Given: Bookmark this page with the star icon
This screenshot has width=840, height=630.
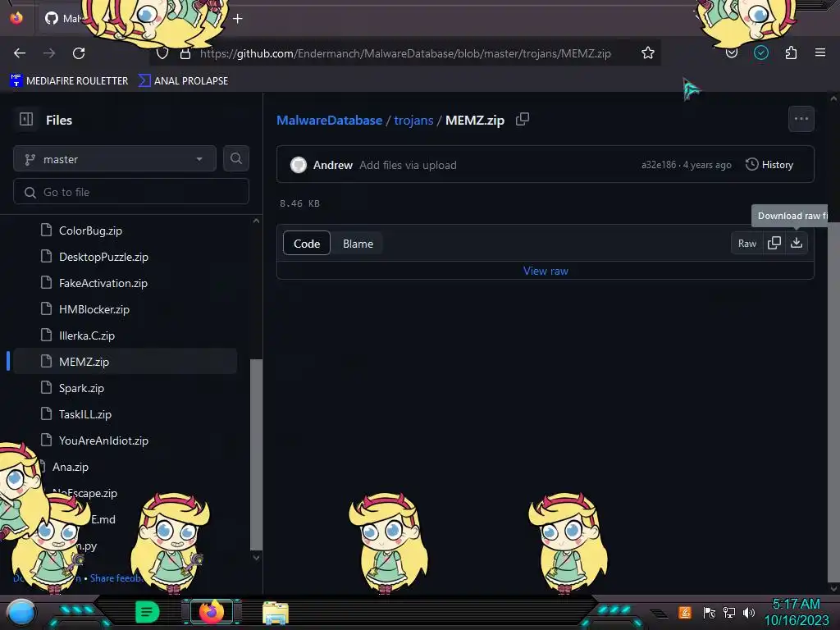Looking at the screenshot, I should click(x=648, y=53).
